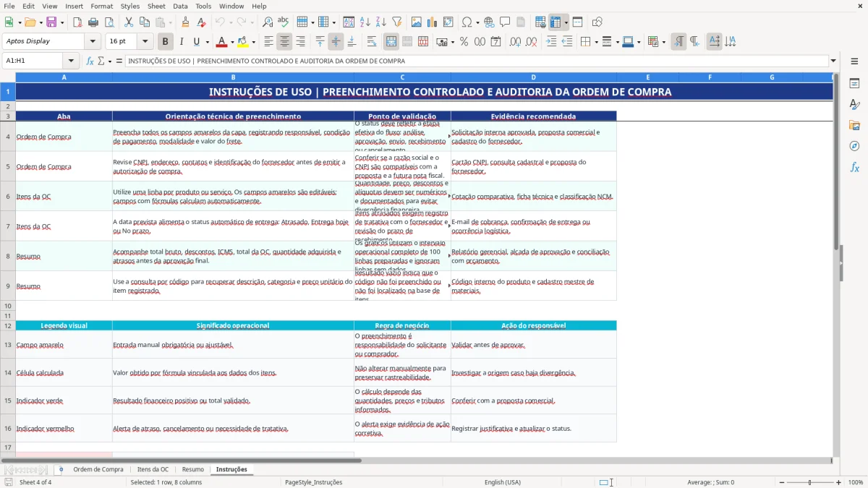Image resolution: width=868 pixels, height=488 pixels.
Task: Export directly as PDF
Action: 77,22
